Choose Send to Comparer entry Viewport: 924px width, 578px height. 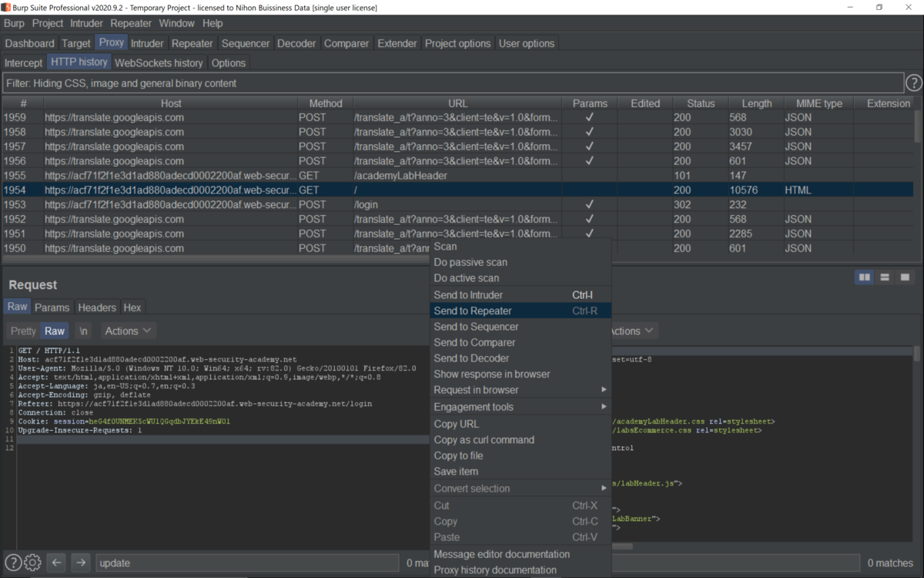click(521, 342)
